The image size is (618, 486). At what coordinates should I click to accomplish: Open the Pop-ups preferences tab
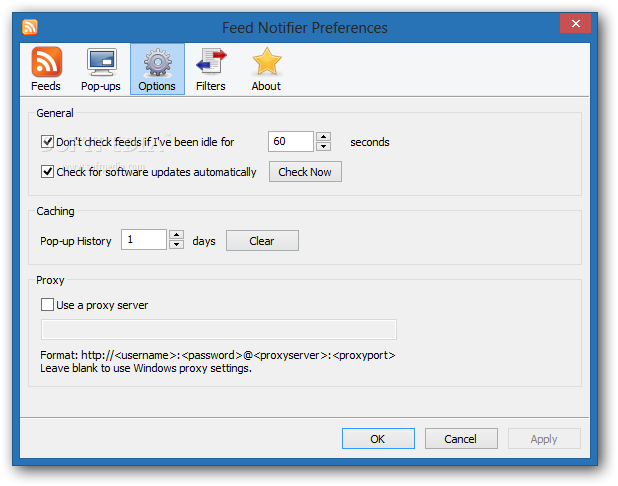coord(101,69)
